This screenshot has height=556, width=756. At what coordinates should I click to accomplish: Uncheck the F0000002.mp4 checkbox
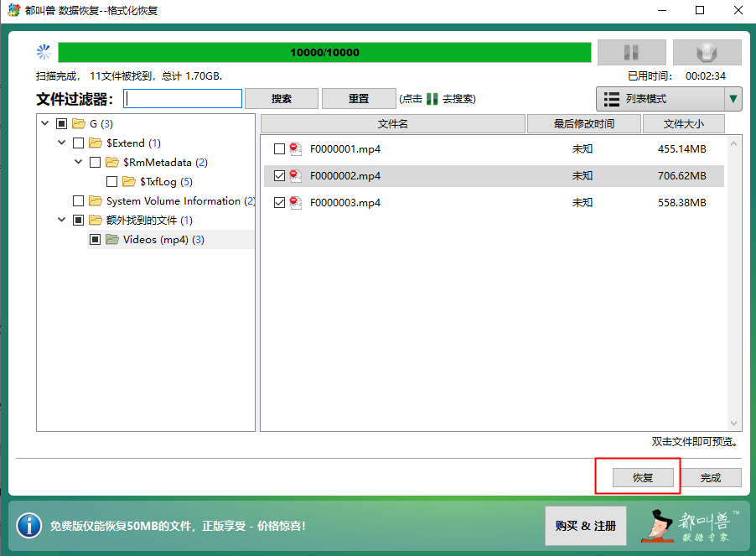coord(279,176)
